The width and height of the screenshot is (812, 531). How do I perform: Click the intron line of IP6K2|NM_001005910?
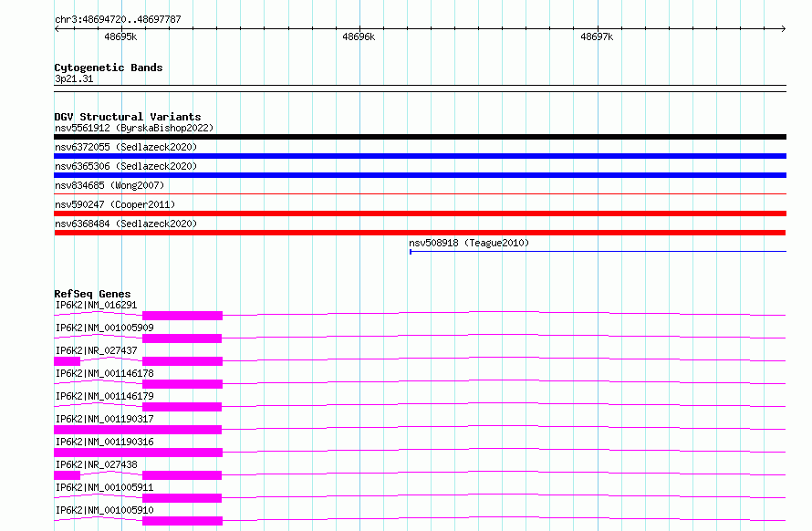(x=504, y=518)
